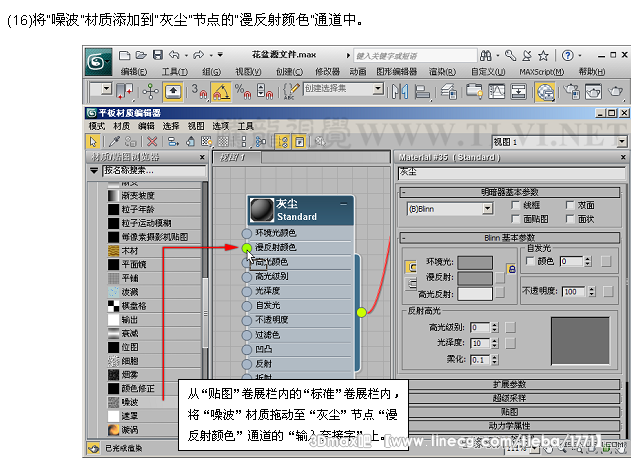Enable the 面状 faceted checkbox
The width and height of the screenshot is (631, 458).
pyautogui.click(x=569, y=219)
